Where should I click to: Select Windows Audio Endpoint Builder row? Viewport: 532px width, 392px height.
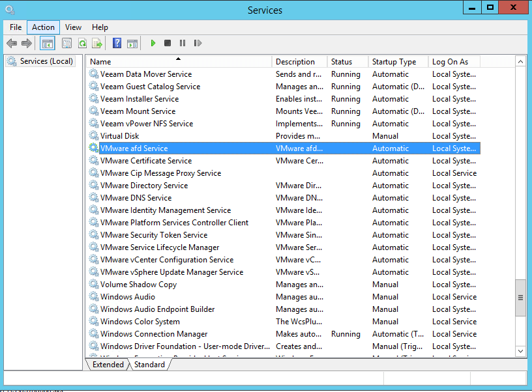284,309
